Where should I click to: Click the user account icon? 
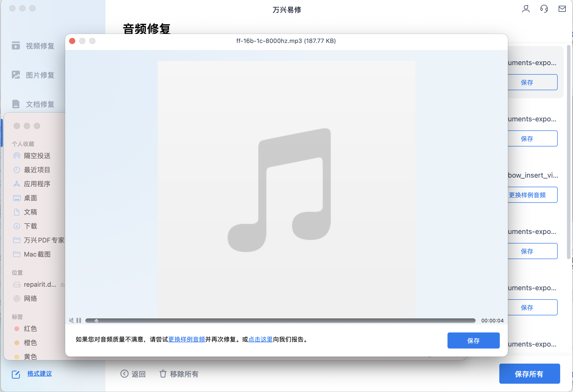(526, 9)
